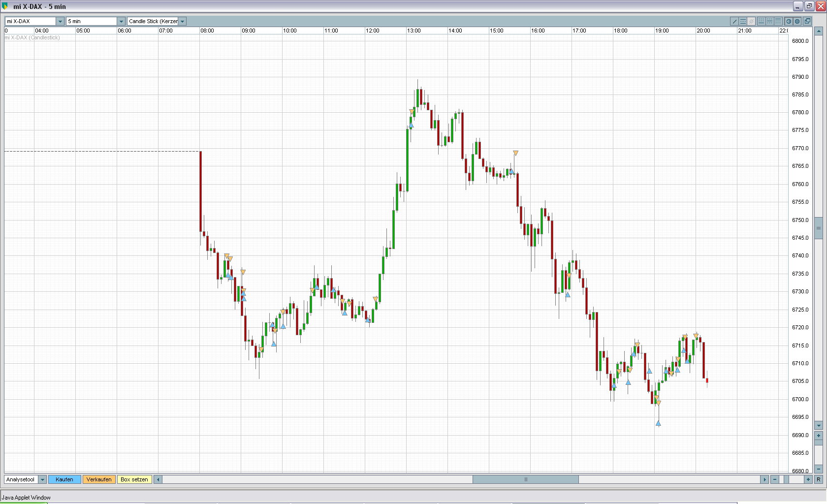Toggle the fully filled circle display mode

(797, 21)
